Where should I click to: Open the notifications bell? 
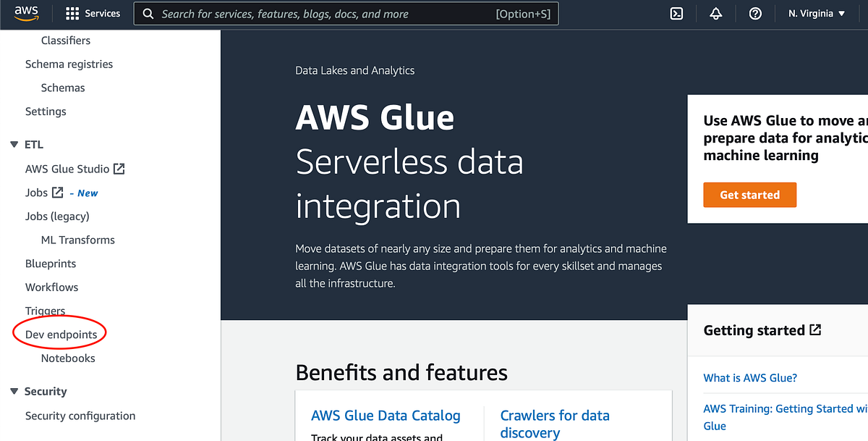pyautogui.click(x=715, y=13)
